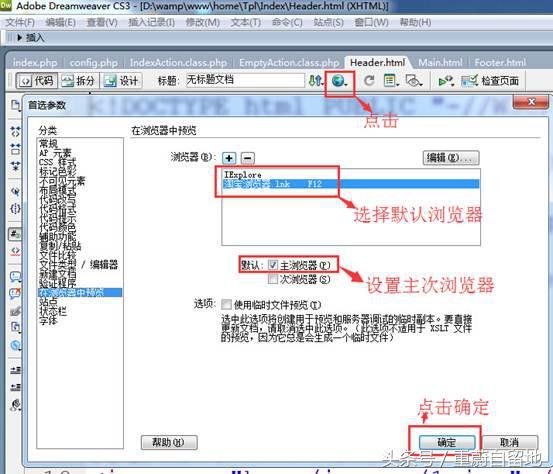
Task: Click the 取消 cancel button
Action: pyautogui.click(x=510, y=442)
